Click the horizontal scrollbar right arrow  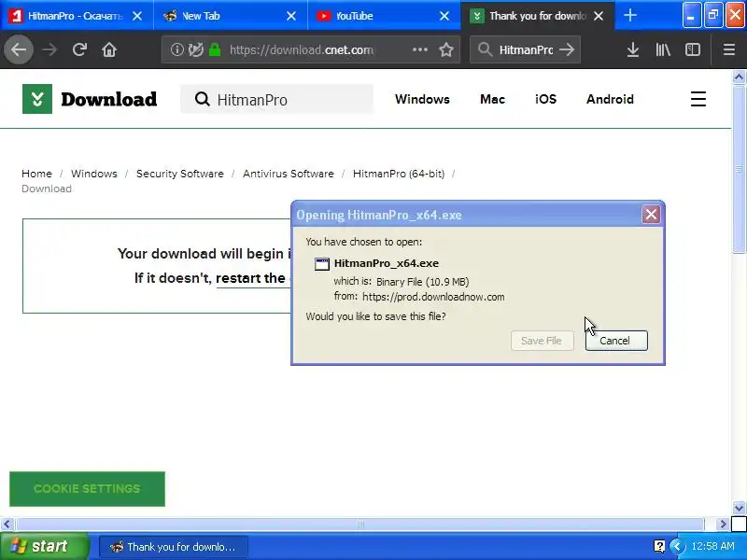724,524
